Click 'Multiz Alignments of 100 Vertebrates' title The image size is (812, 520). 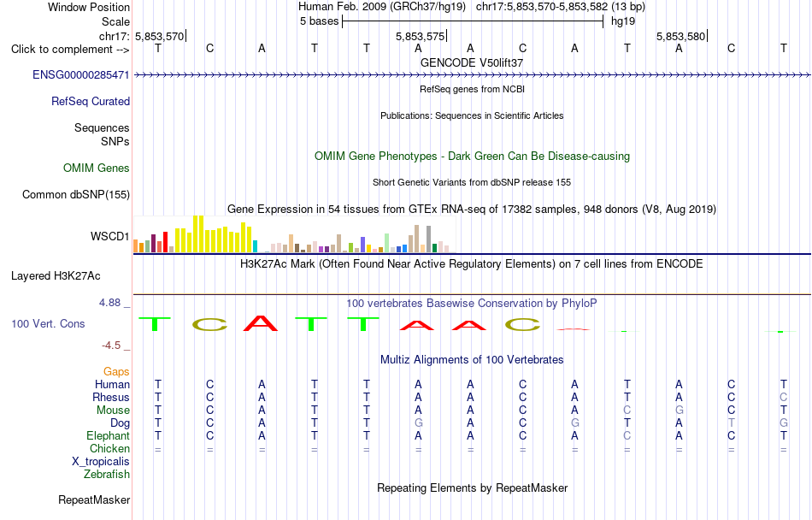click(x=472, y=359)
